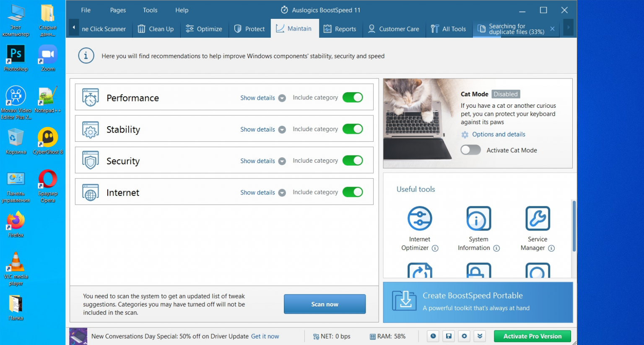Click the double-chevron down icon in status bar
This screenshot has width=644, height=345.
pyautogui.click(x=480, y=336)
